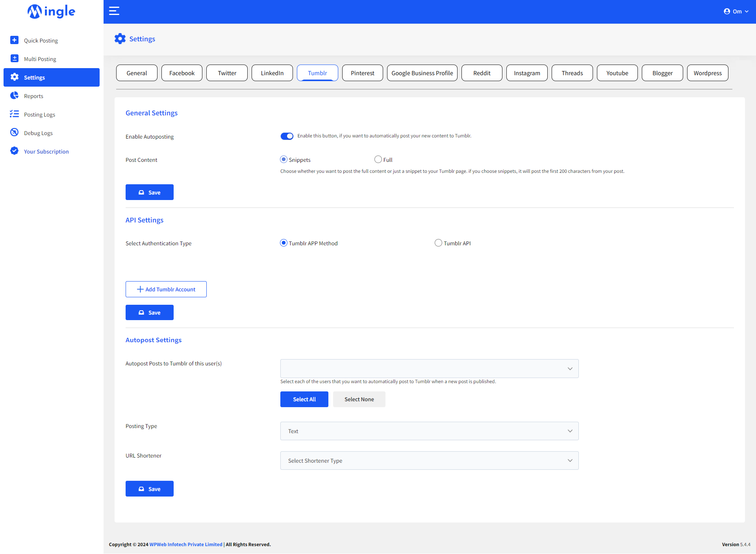The image size is (756, 554).
Task: Open the Google Business Profile tab
Action: 422,73
